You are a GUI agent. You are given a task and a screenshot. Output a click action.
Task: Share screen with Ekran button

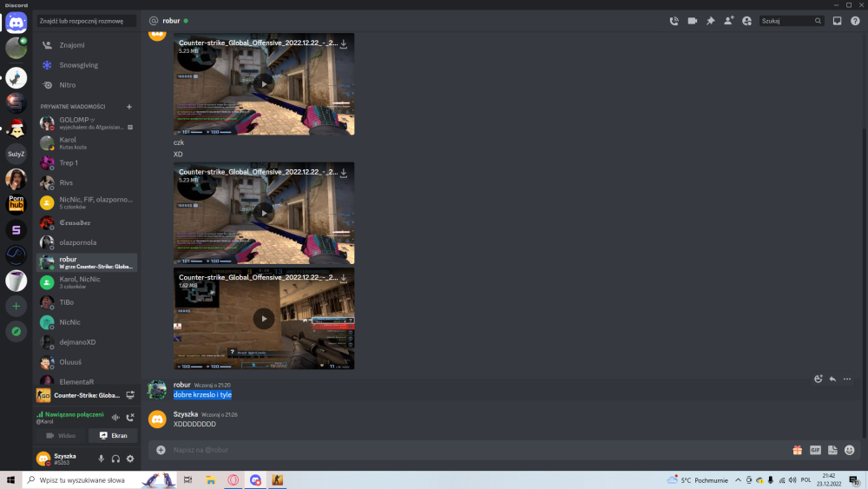tap(113, 435)
